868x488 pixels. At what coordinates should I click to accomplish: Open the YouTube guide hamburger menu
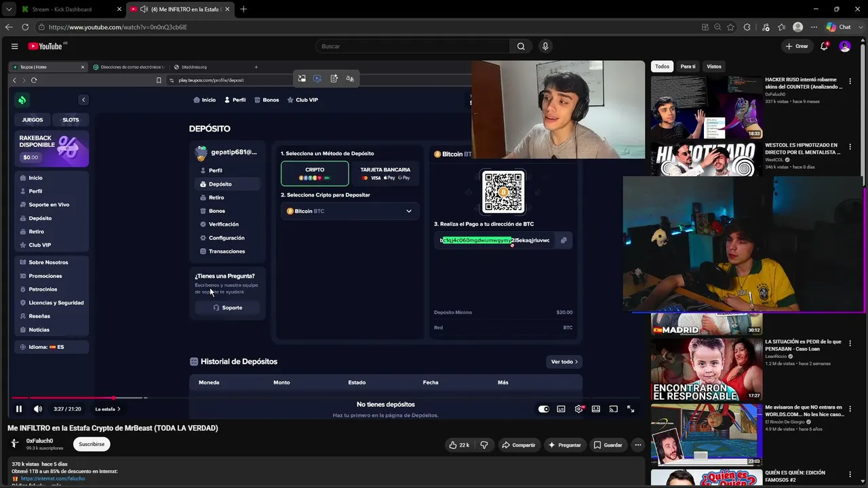tap(14, 46)
